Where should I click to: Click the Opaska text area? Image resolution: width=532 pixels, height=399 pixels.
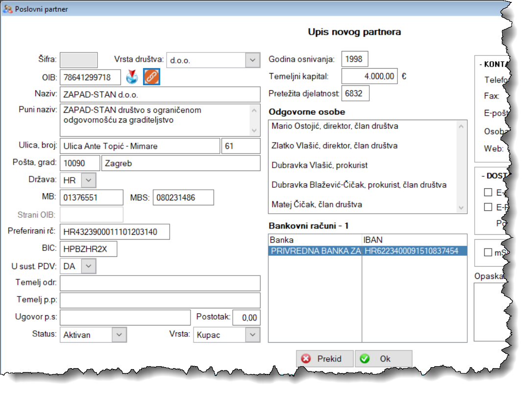[x=491, y=312]
